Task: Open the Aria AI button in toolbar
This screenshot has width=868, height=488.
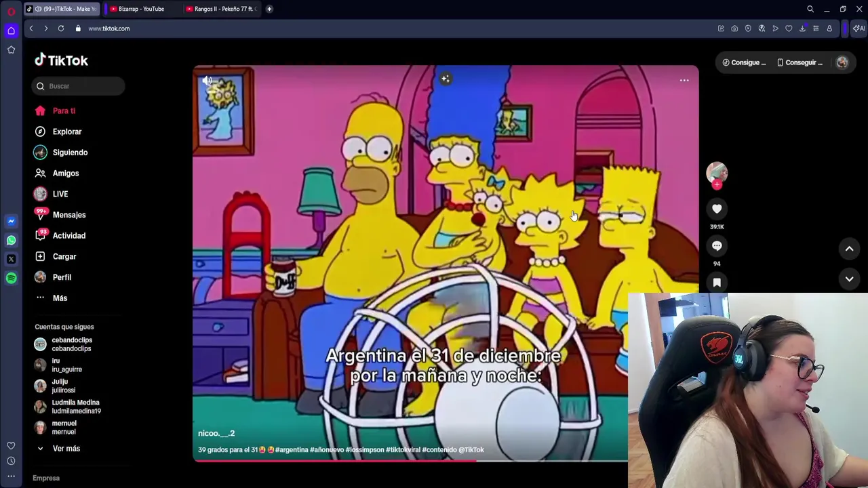Action: click(859, 28)
